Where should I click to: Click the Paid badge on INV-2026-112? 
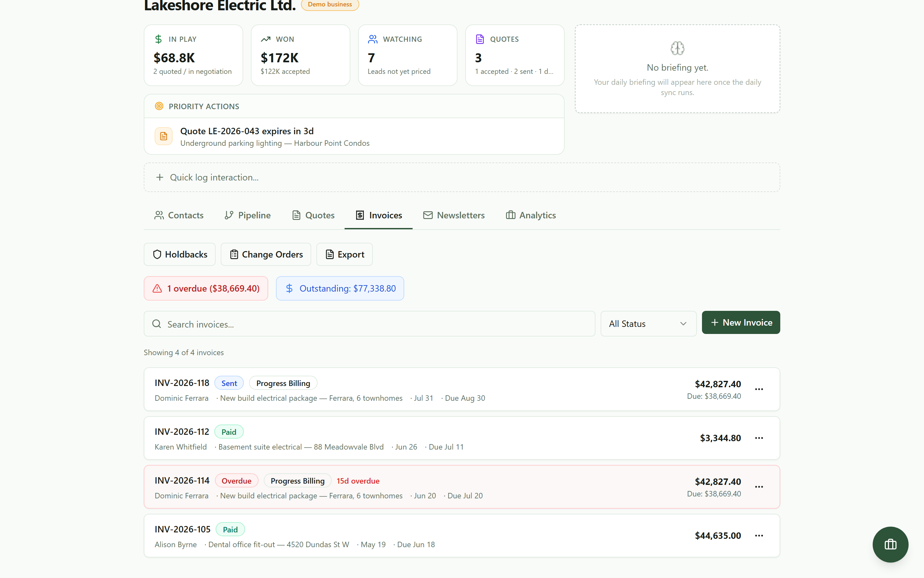pos(229,432)
